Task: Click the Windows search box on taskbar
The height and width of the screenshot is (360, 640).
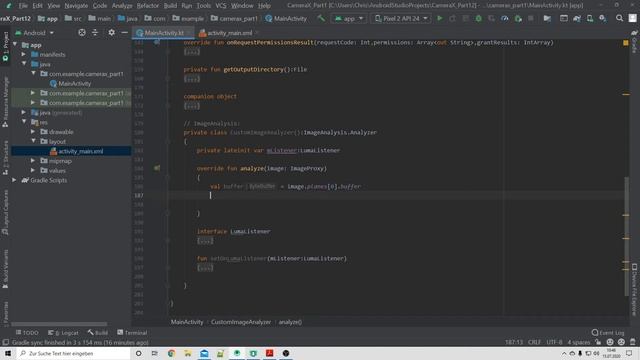Action: [x=72, y=353]
